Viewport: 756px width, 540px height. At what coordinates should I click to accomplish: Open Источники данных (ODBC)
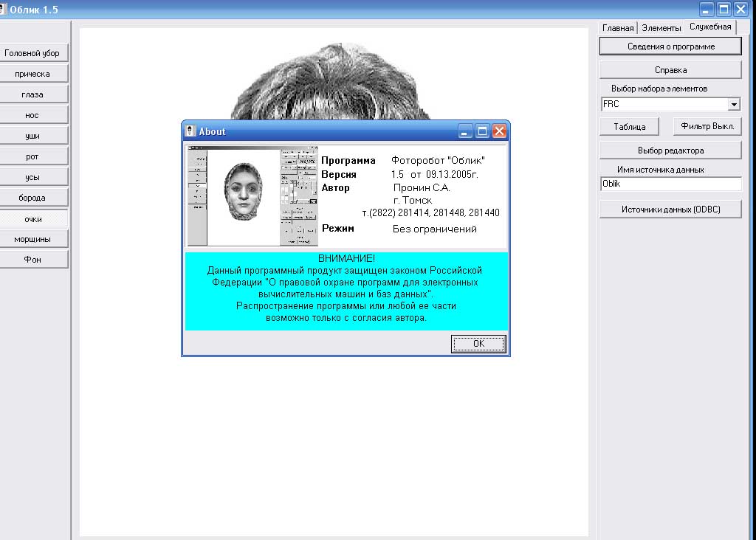tap(670, 210)
